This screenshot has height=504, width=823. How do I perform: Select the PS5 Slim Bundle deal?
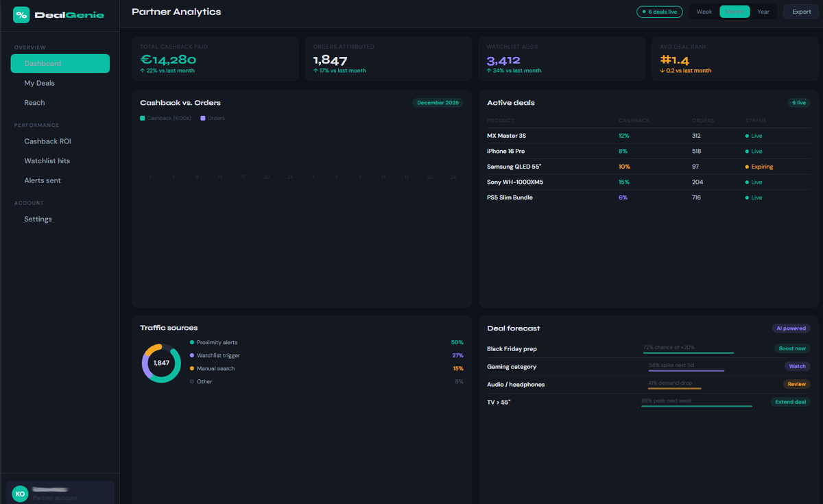(x=648, y=197)
